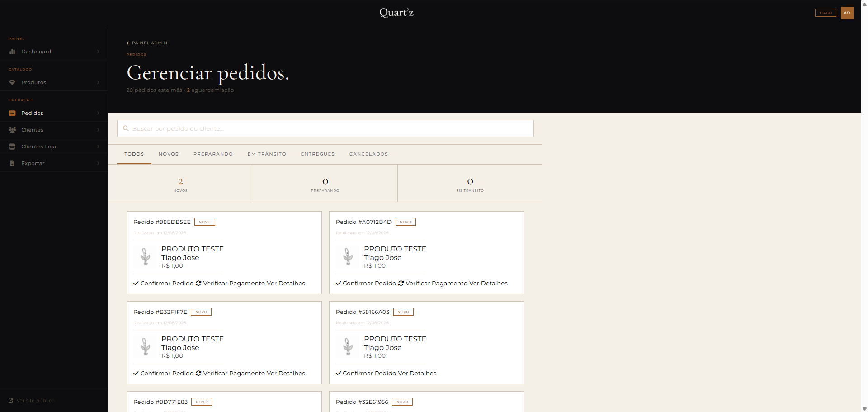Click the Dashboard bar-chart icon
The height and width of the screenshot is (412, 868).
pyautogui.click(x=12, y=52)
